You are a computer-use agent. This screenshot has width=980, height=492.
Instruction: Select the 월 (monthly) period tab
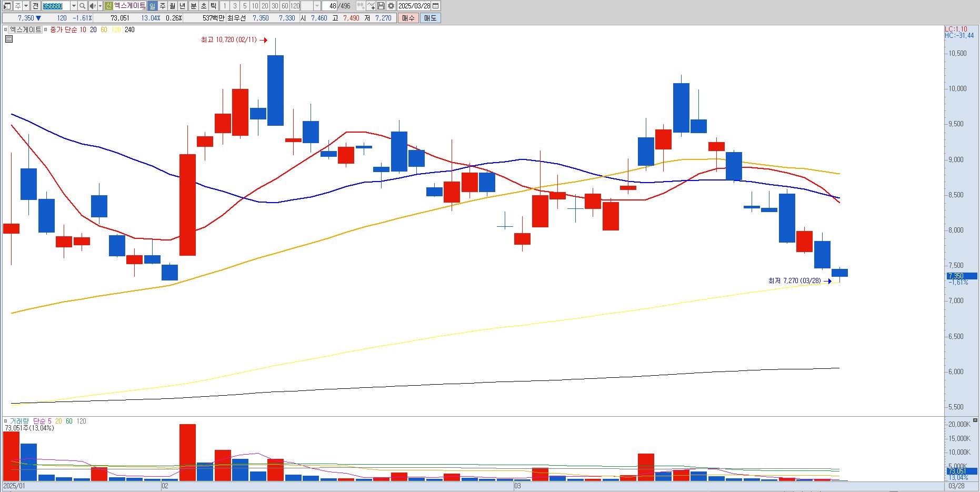(x=172, y=6)
